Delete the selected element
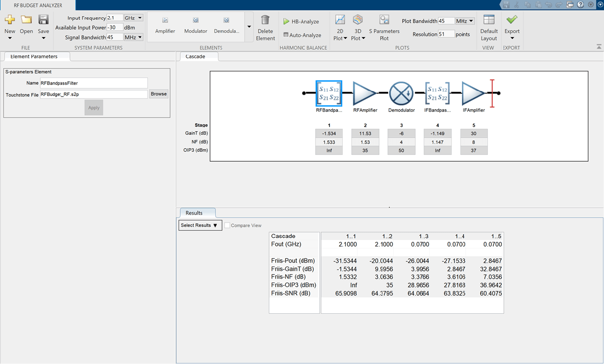 coord(265,27)
